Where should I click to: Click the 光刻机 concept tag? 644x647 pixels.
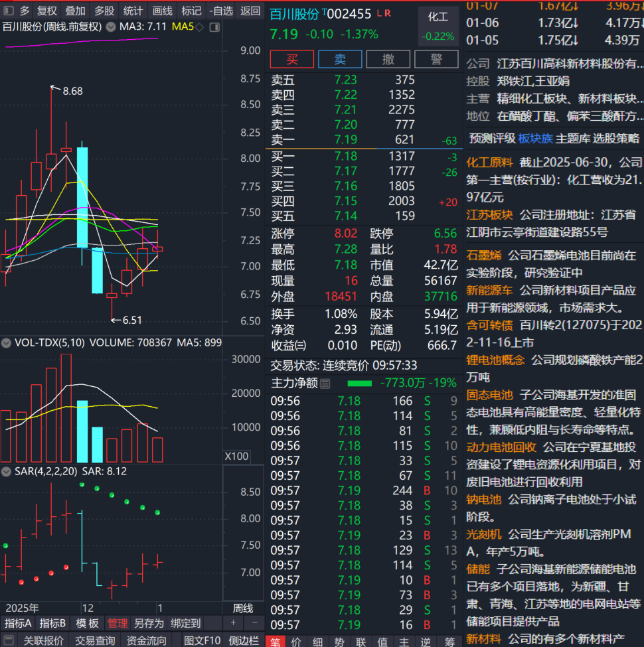[x=484, y=534]
